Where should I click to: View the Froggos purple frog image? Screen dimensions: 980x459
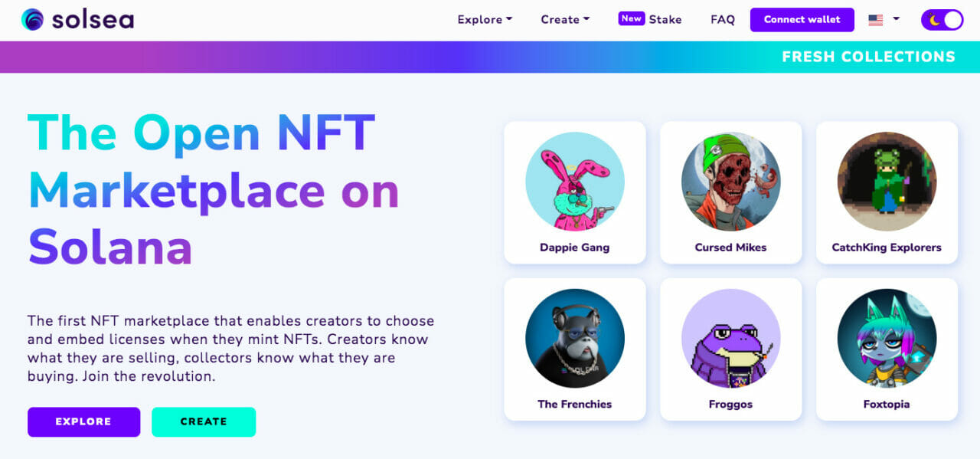coord(730,338)
